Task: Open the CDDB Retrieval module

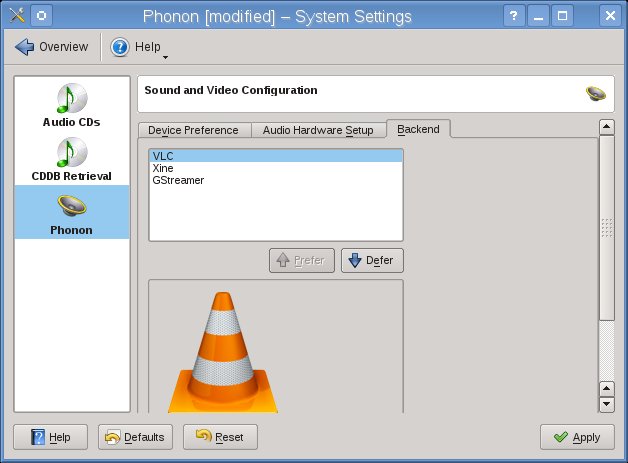Action: (72, 159)
